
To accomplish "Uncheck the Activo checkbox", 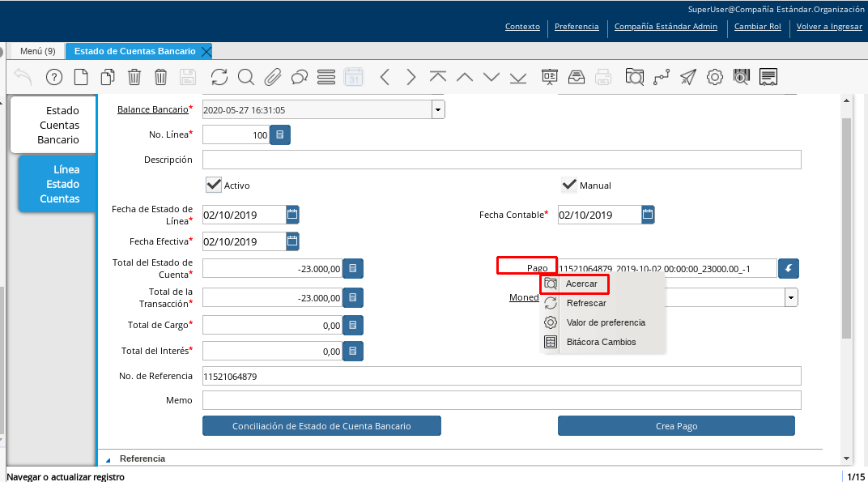I will [215, 185].
